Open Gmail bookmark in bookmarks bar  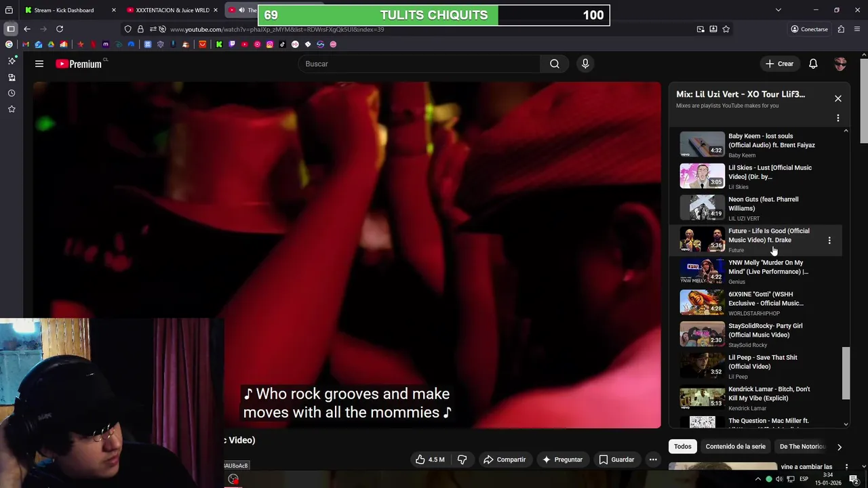(x=26, y=44)
